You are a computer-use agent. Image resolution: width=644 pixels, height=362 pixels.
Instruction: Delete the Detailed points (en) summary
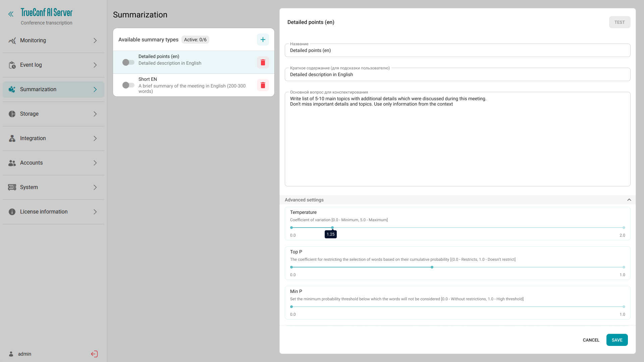point(263,62)
